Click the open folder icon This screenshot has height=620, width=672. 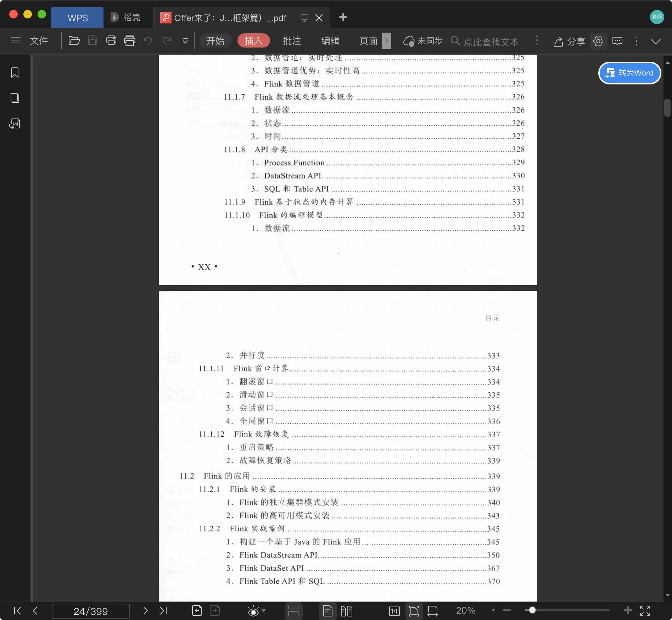[x=74, y=40]
